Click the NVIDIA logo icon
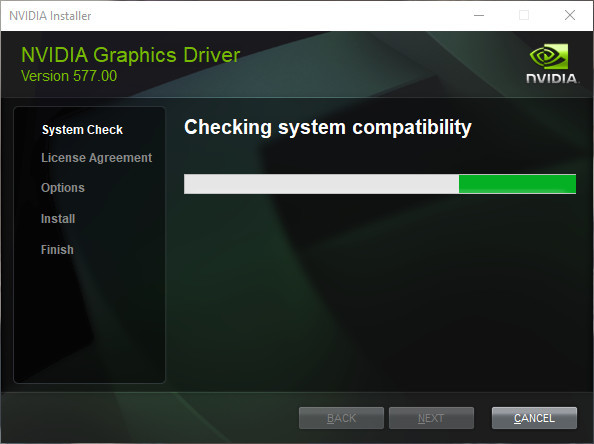 (552, 64)
